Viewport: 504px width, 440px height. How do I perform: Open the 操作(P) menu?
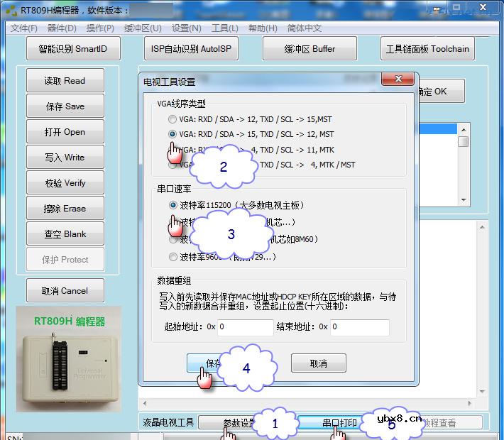[100, 28]
